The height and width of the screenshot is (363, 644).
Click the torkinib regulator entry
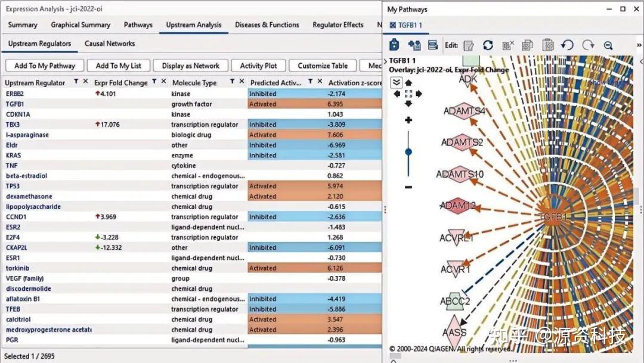point(18,268)
